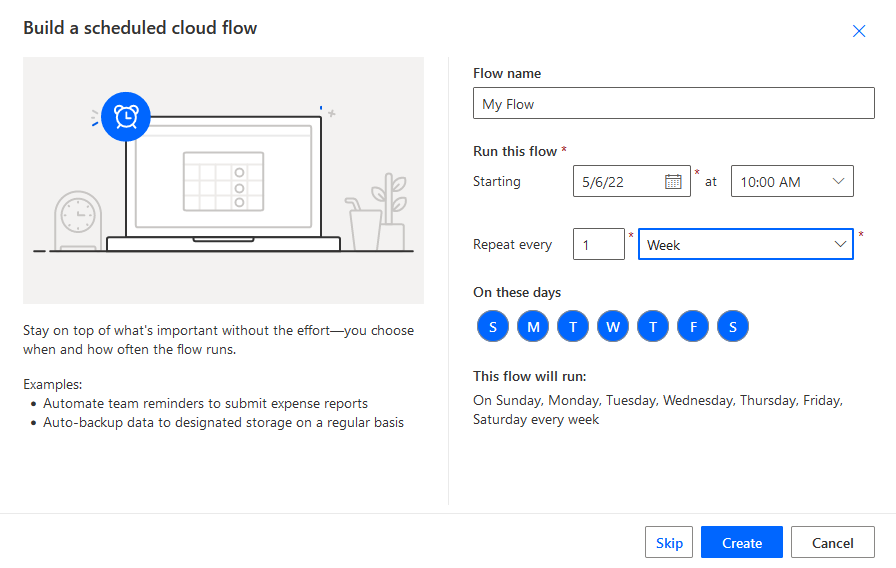The image size is (896, 568).
Task: Toggle Tuesday in the day selector
Action: coord(573,326)
